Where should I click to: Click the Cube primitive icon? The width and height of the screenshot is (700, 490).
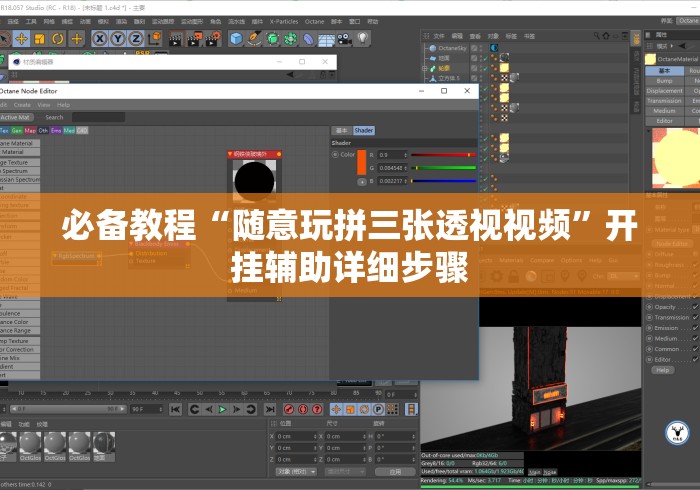(x=236, y=39)
